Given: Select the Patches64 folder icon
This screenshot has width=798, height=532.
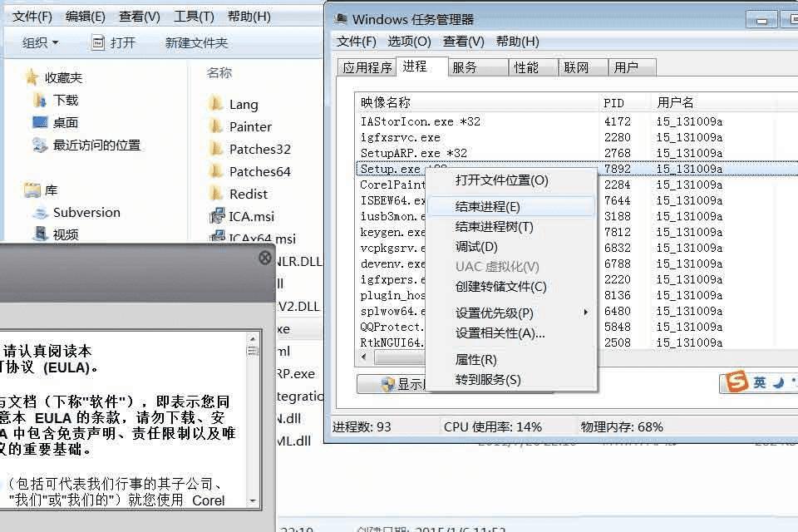Looking at the screenshot, I should 216,171.
